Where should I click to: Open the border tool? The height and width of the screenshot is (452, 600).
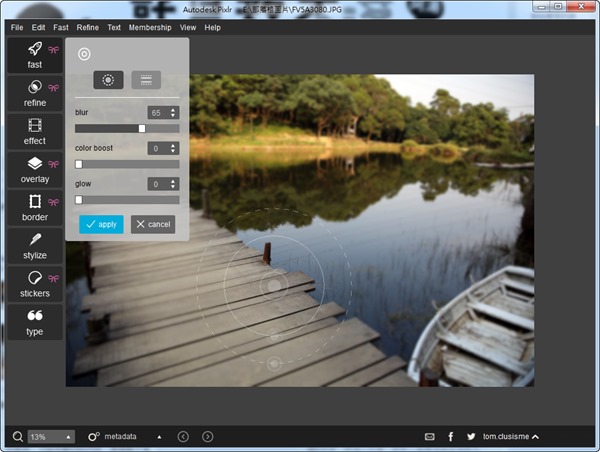[x=35, y=207]
